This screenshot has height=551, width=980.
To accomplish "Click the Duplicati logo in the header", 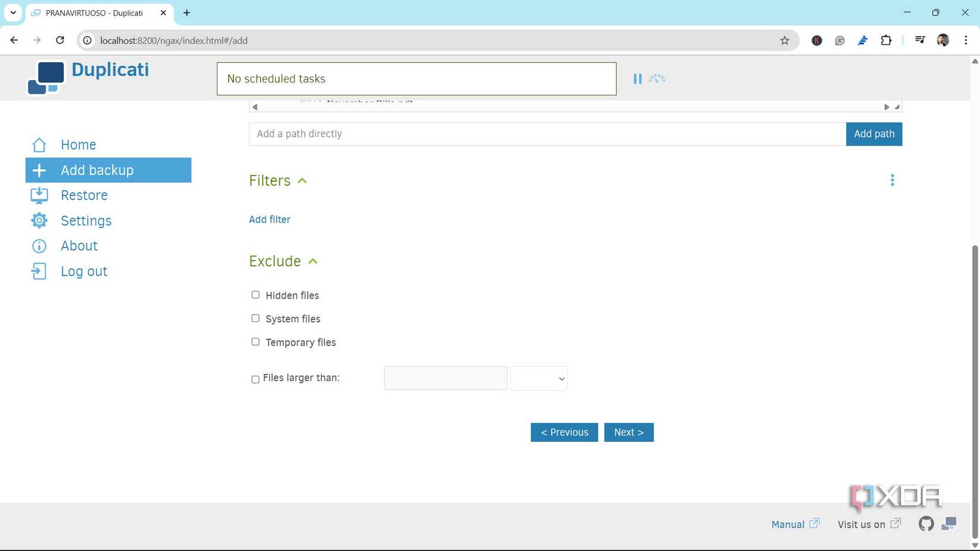I will pyautogui.click(x=46, y=77).
